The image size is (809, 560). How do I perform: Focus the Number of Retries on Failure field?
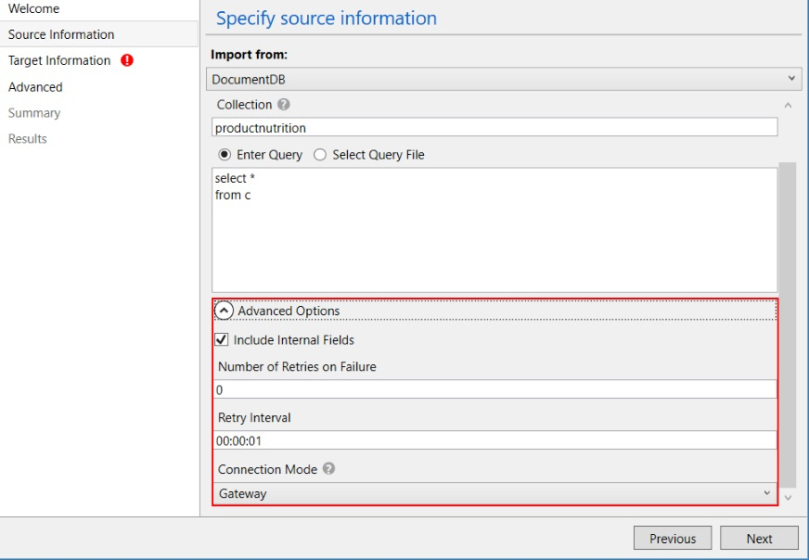point(494,390)
